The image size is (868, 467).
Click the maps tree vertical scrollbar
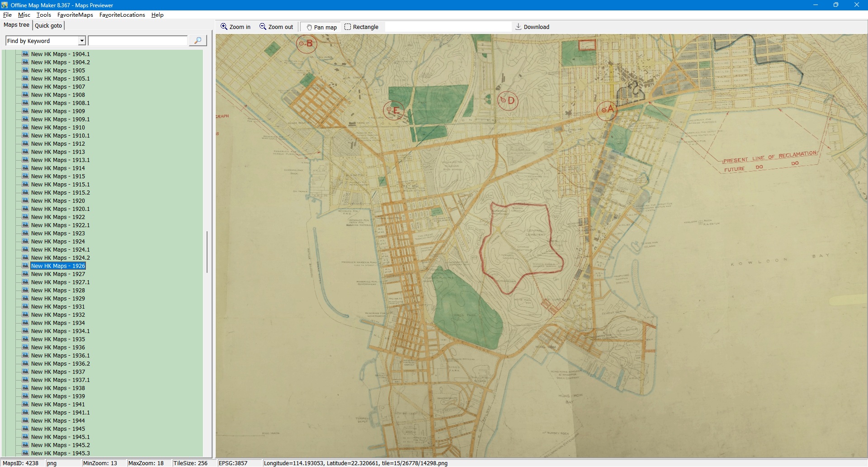pos(207,252)
